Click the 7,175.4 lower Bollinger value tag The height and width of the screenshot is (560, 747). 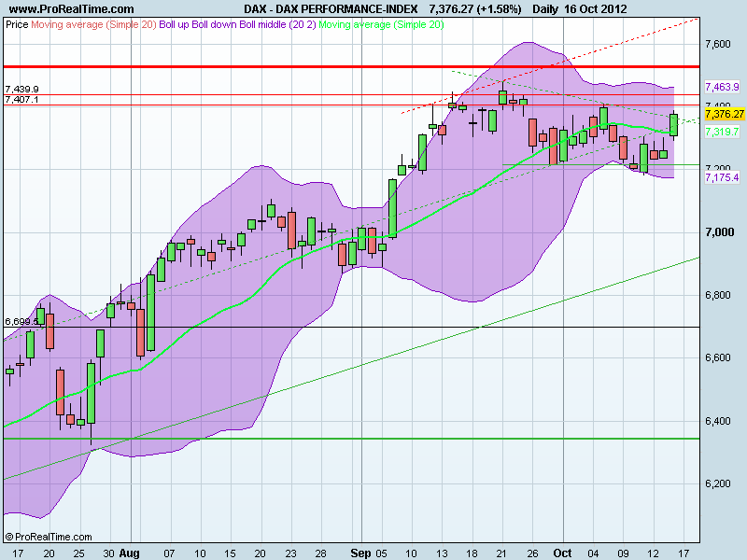pos(722,177)
